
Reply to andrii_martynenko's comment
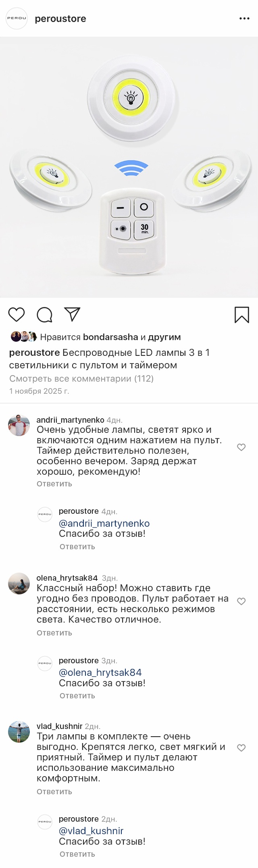pyautogui.click(x=54, y=484)
